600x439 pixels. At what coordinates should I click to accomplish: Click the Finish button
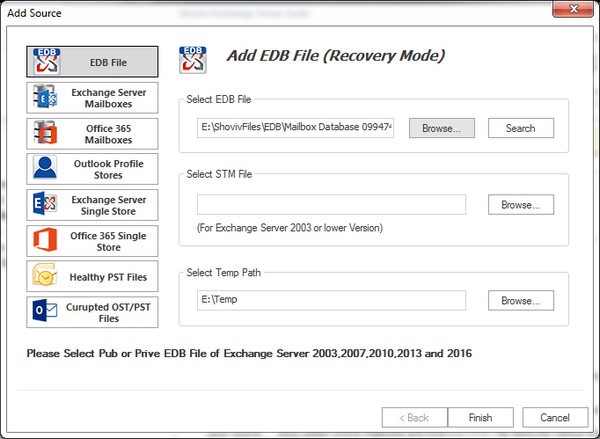point(481,417)
